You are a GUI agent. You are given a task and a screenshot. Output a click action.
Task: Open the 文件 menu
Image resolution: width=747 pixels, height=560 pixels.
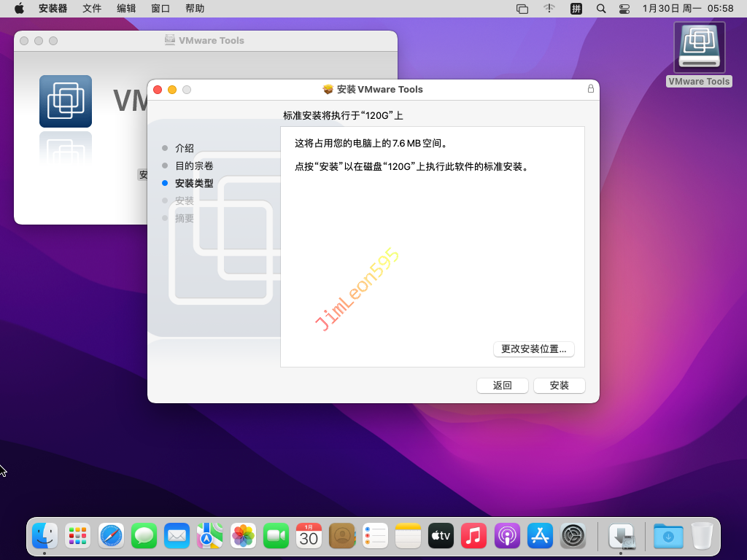[x=92, y=9]
